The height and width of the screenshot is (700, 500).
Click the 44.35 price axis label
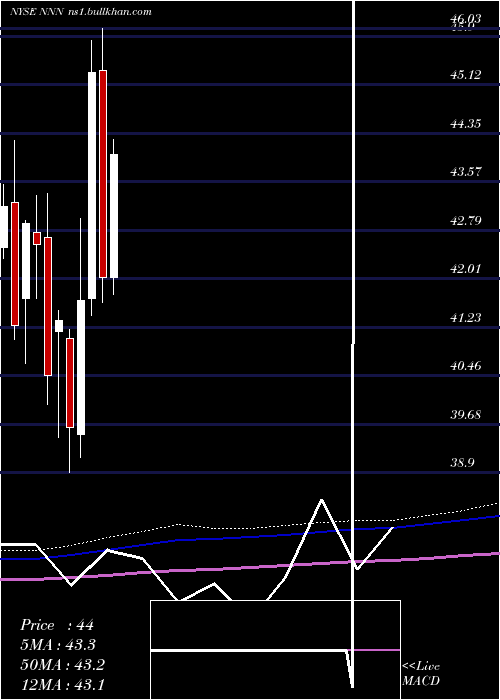[466, 123]
